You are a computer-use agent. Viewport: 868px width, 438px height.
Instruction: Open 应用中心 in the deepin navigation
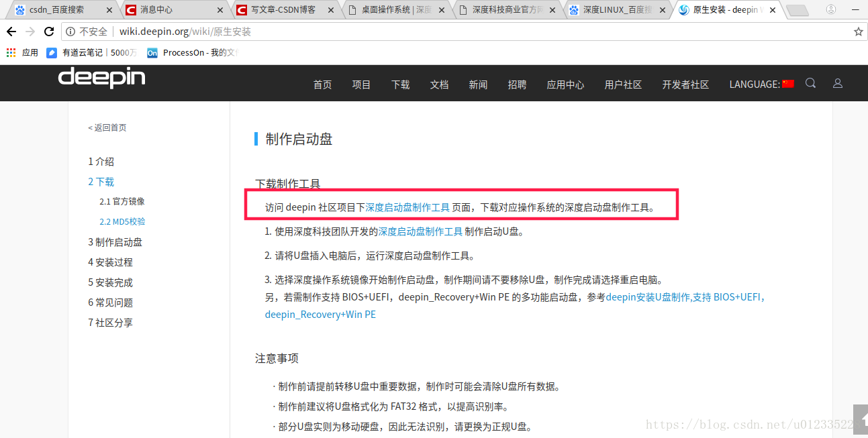coord(565,85)
